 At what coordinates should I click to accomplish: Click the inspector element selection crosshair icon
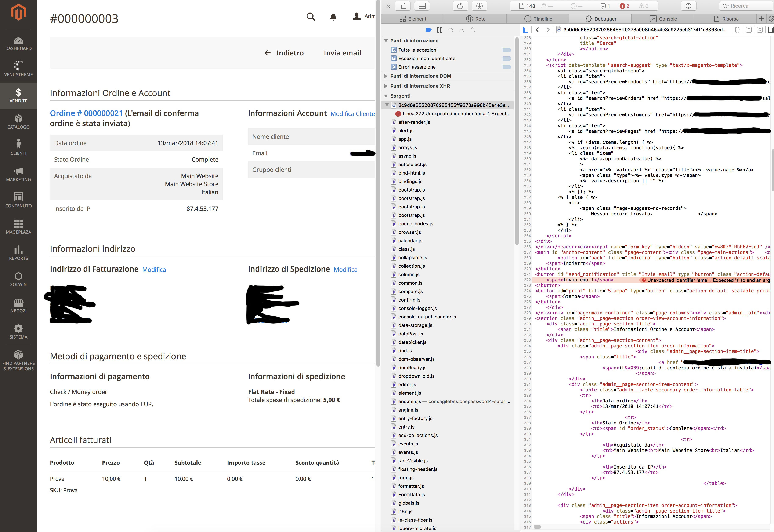point(688,6)
